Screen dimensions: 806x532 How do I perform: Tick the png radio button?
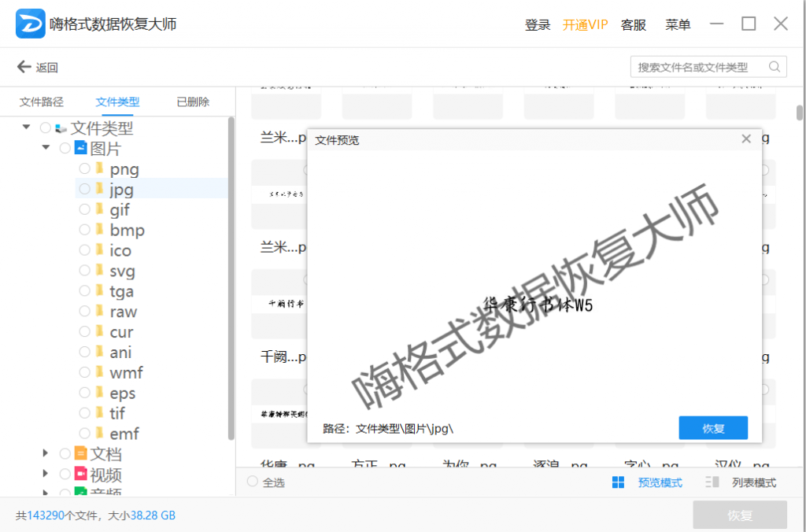pos(85,168)
